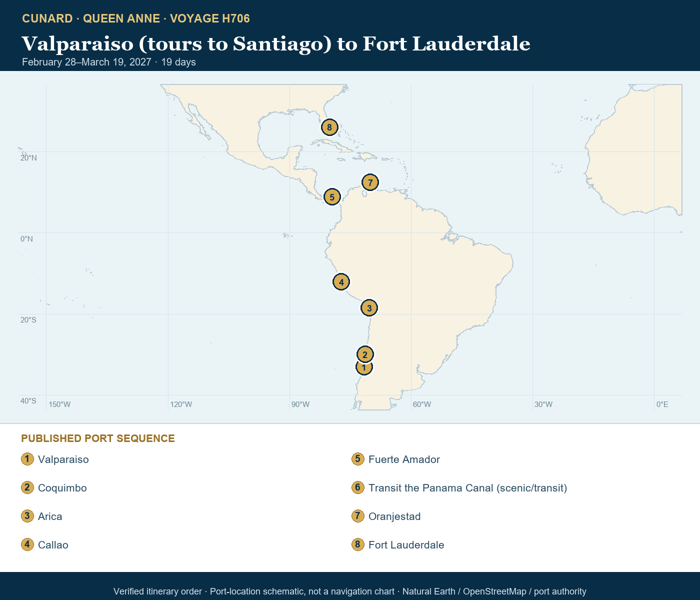700x600 pixels.
Task: Click the 40°S latitude label
Action: coord(28,401)
